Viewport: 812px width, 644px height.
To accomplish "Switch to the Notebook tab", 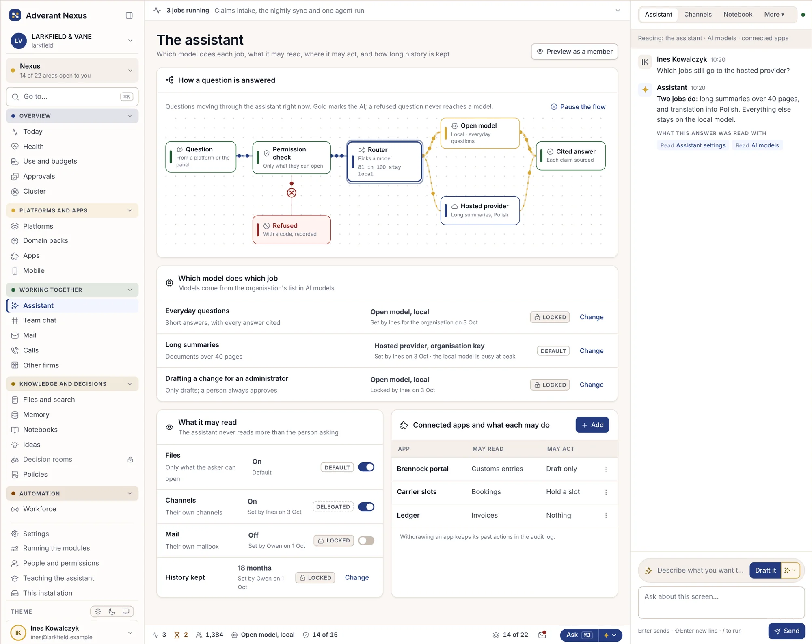I will 738,15.
